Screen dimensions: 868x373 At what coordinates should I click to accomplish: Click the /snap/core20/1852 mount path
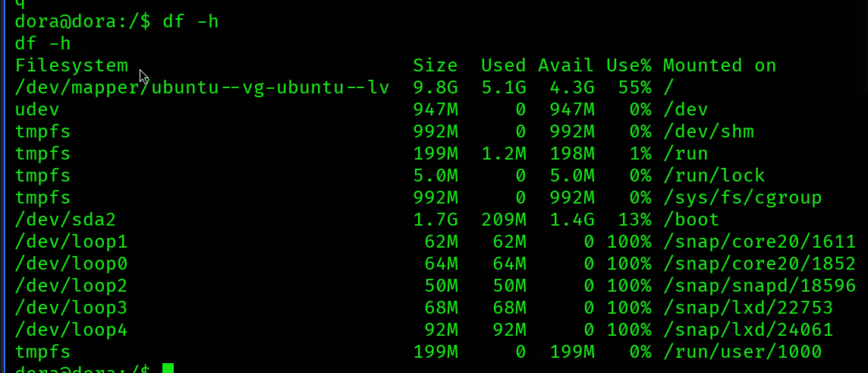(759, 264)
